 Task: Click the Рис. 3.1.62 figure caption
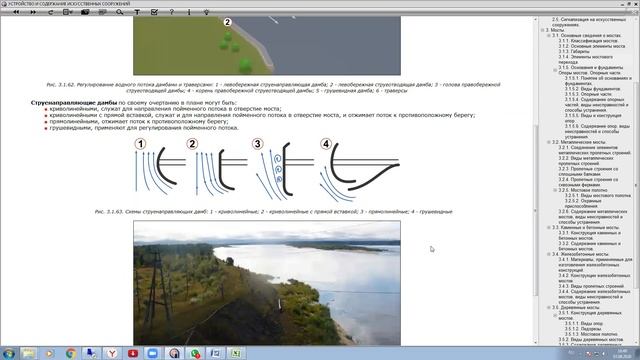pos(273,87)
